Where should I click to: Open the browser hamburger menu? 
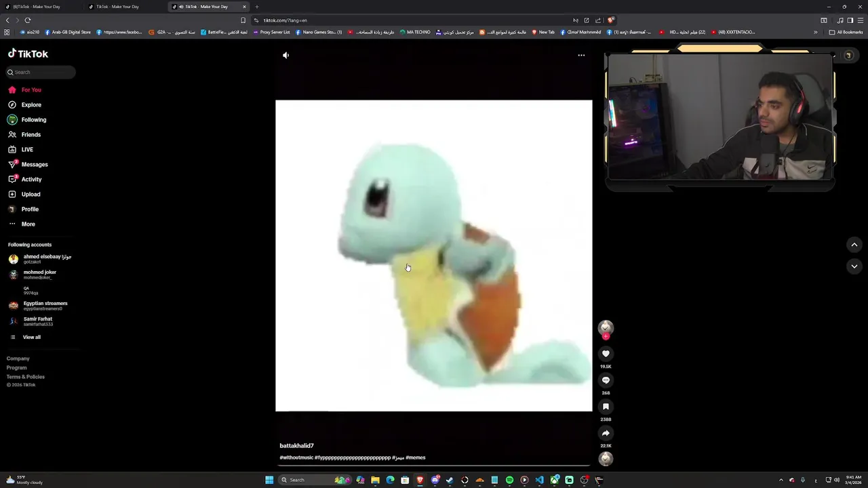click(861, 20)
